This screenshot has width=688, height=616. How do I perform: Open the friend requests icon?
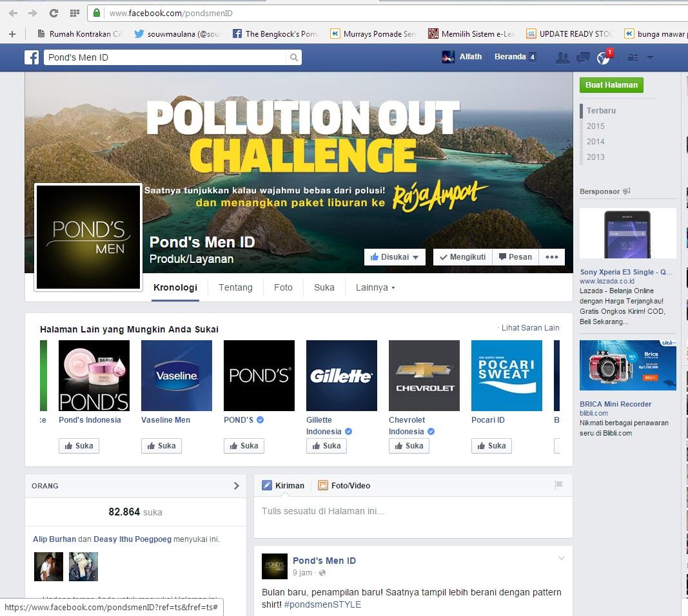562,57
